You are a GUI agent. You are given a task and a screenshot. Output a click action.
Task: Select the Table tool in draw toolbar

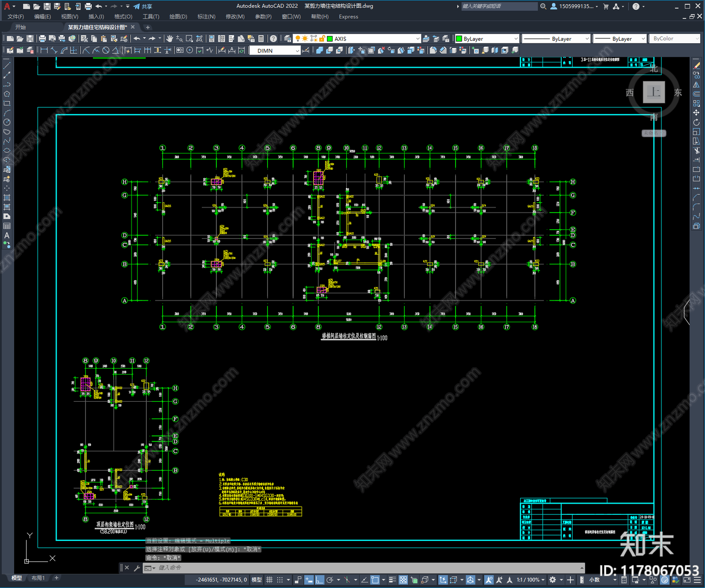coord(7,226)
